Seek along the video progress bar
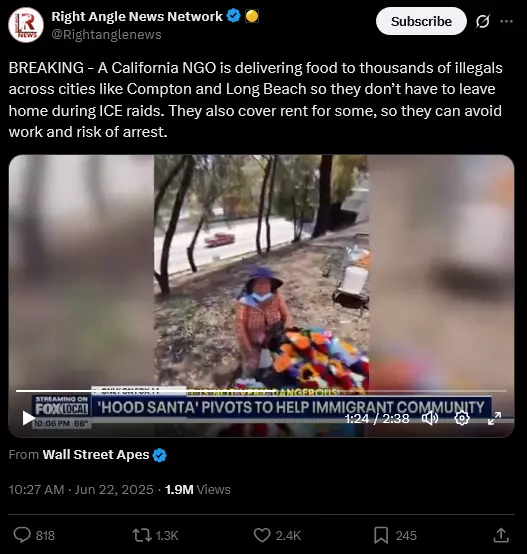 click(261, 391)
